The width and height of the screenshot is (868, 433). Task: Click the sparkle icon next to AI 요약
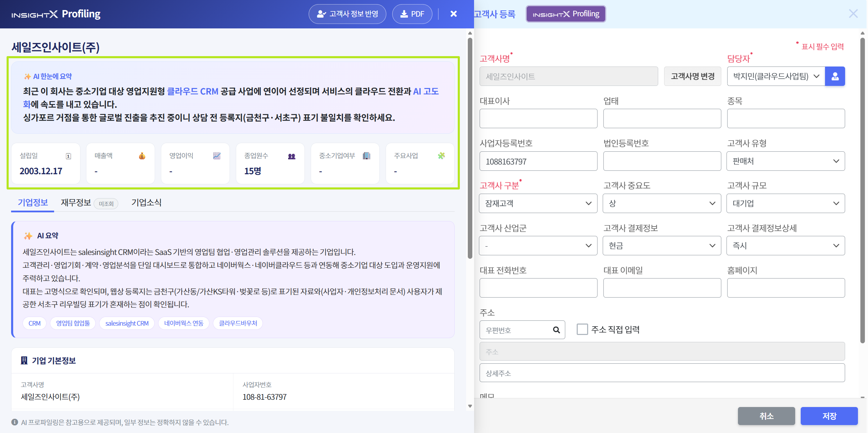click(x=28, y=236)
